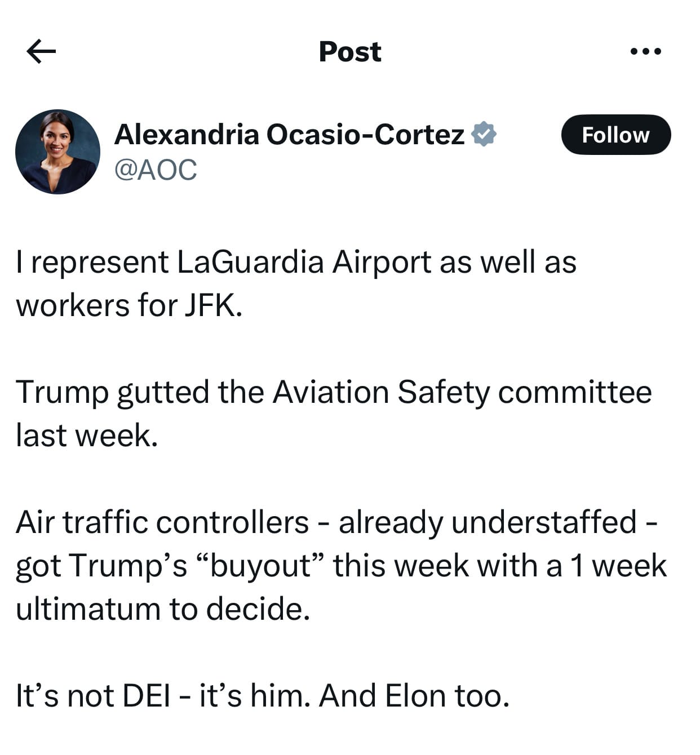Go back using the left arrow

41,51
